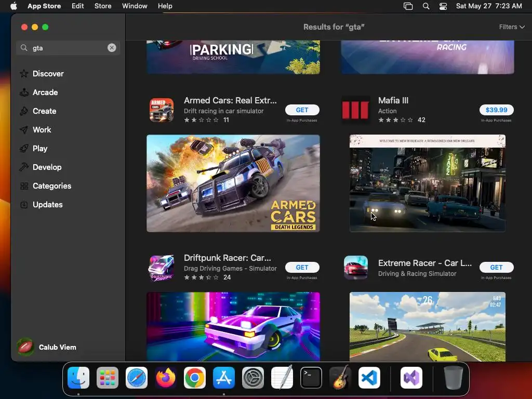Open the App Store menu
The image size is (532, 399).
(44, 6)
